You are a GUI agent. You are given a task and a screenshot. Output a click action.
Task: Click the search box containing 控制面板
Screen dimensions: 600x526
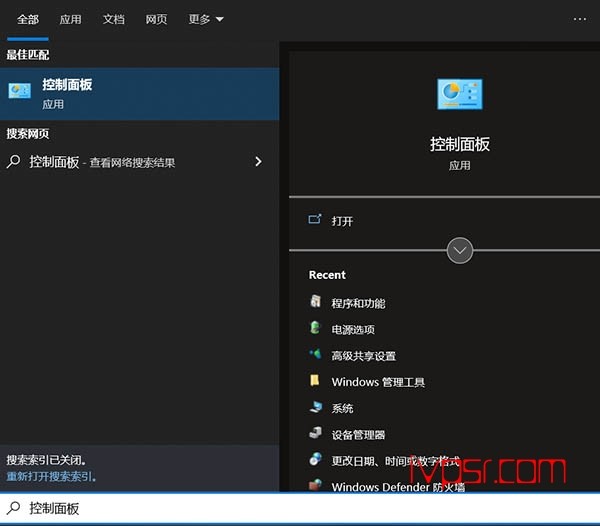click(x=300, y=508)
